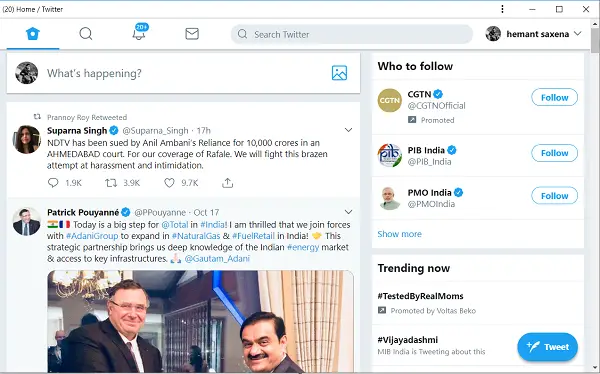Like Suparna Singh's tweet with heart icon

point(169,183)
